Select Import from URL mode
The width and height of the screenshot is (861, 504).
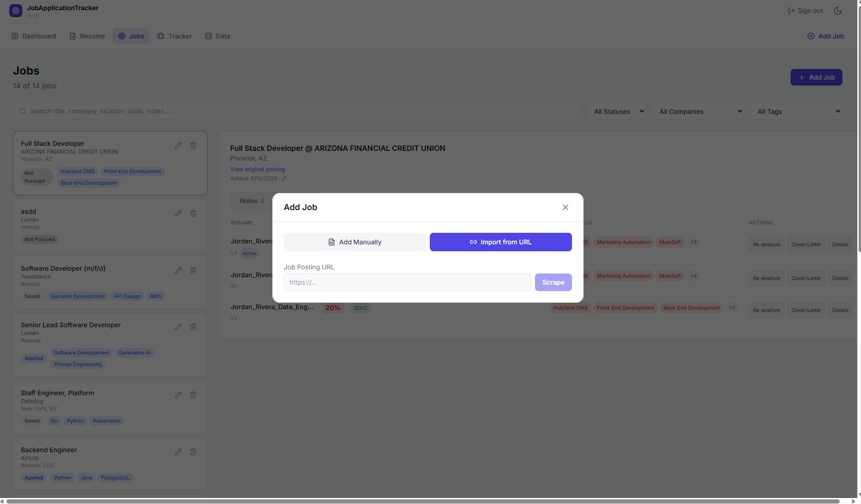(x=501, y=242)
